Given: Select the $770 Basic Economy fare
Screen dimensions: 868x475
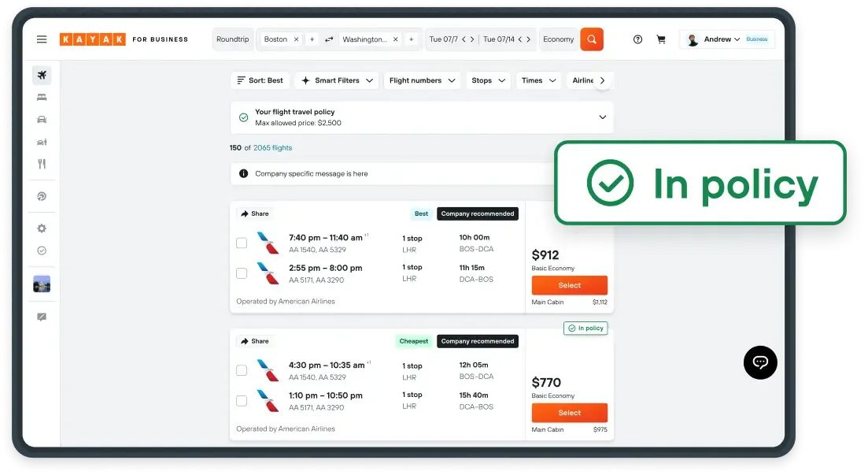Looking at the screenshot, I should pos(570,413).
